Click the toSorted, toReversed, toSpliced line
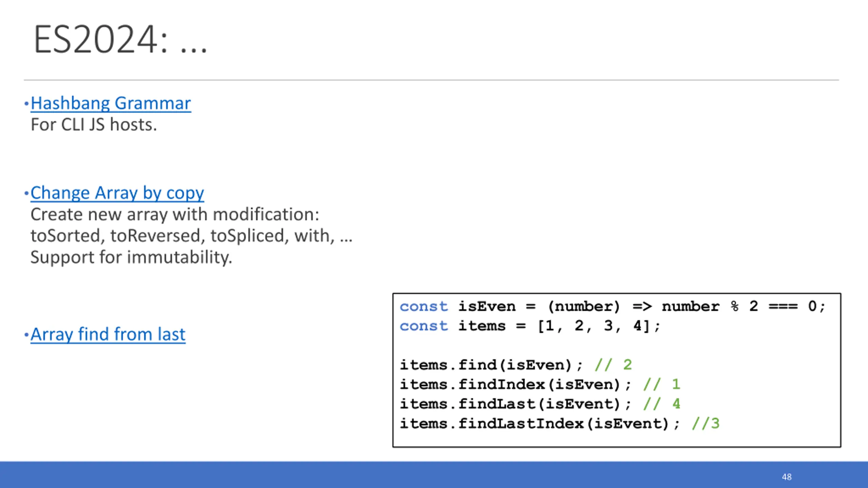The image size is (868, 488). click(x=192, y=236)
